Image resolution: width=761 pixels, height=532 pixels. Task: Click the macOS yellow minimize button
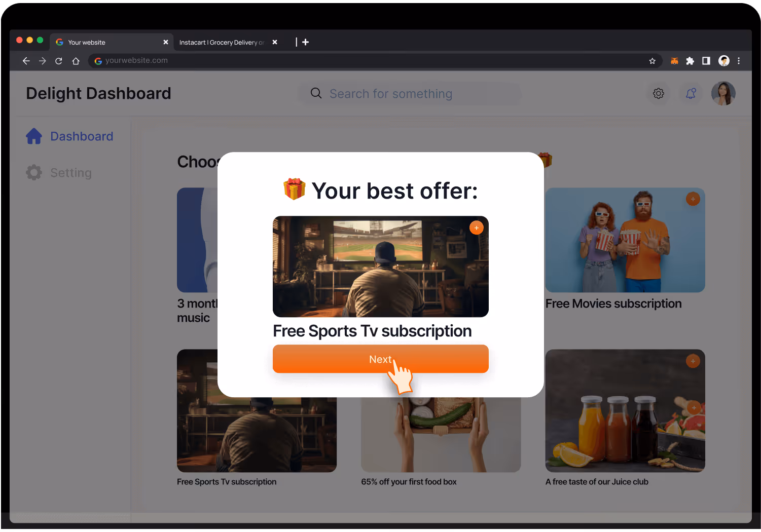(x=29, y=40)
